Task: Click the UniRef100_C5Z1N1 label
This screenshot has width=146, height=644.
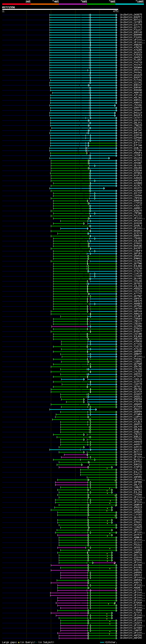Action: pyautogui.click(x=131, y=105)
